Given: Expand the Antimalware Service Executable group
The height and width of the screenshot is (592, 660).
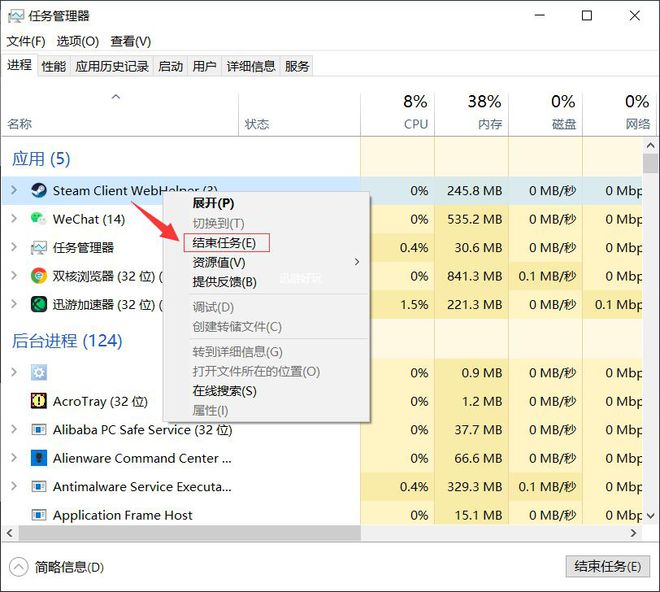Looking at the screenshot, I should click(x=14, y=486).
